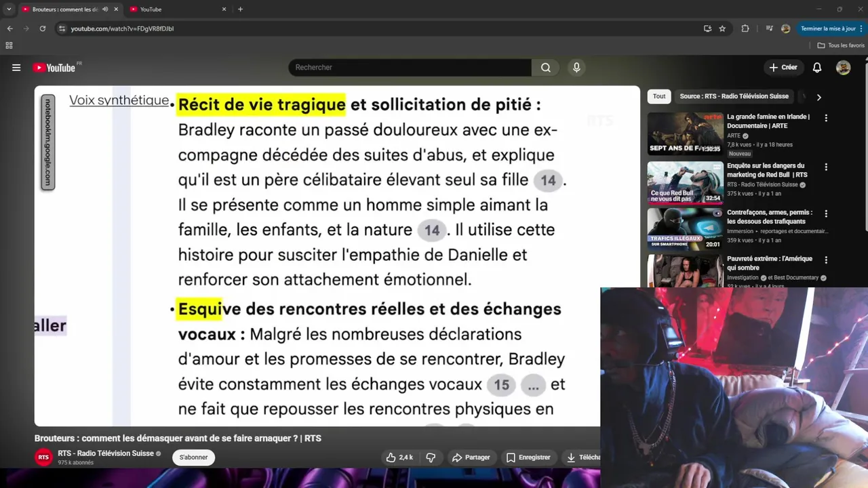Open options for Contrefaçons, armes, permis video
The width and height of the screenshot is (868, 488).
826,213
